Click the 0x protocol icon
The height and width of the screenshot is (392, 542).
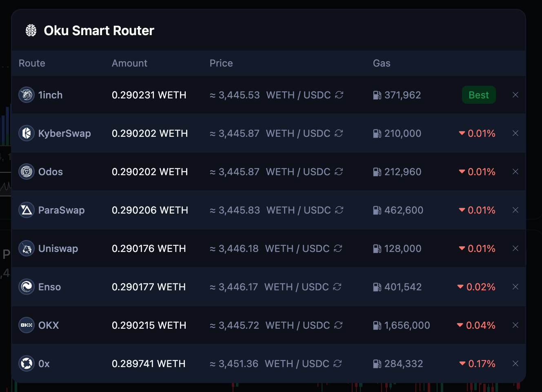pyautogui.click(x=26, y=363)
